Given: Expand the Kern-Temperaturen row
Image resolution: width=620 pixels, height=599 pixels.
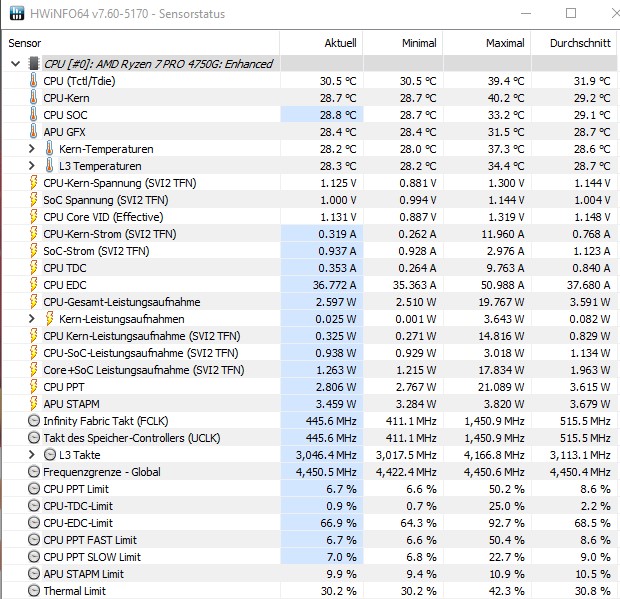Looking at the screenshot, I should tap(32, 149).
